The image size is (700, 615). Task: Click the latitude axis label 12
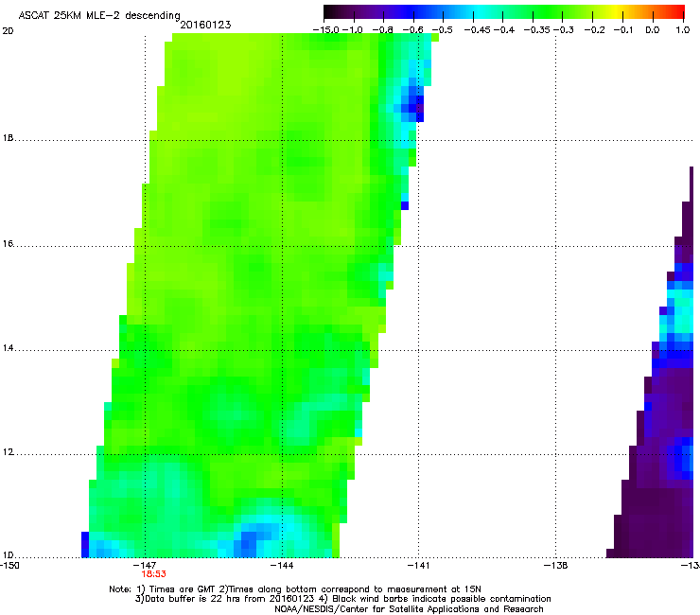(x=8, y=452)
